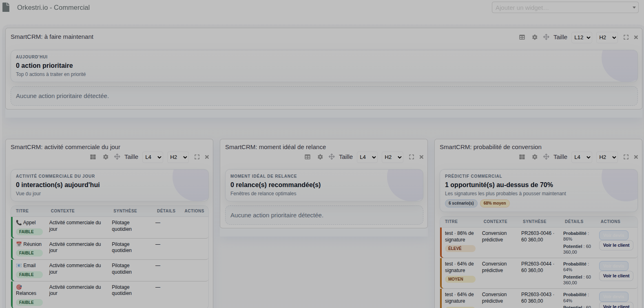644x308 pixels.
Task: Open settings gear of 'à faire maintenant' widget
Action: tap(535, 37)
